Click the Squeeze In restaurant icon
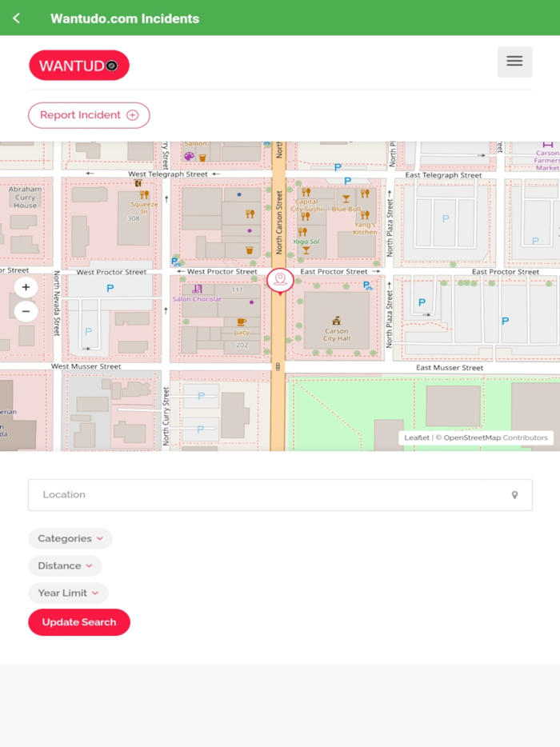Viewport: 560px width, 747px height. 144,194
